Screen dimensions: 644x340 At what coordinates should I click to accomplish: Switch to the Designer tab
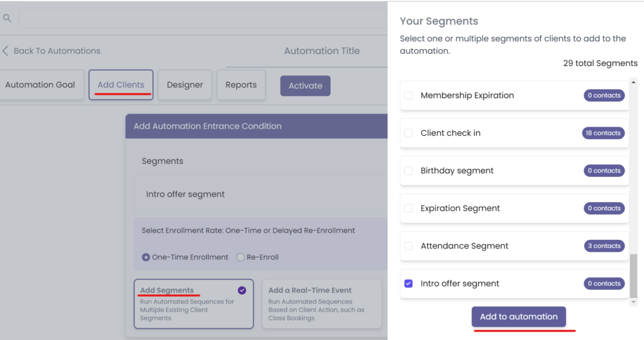185,85
